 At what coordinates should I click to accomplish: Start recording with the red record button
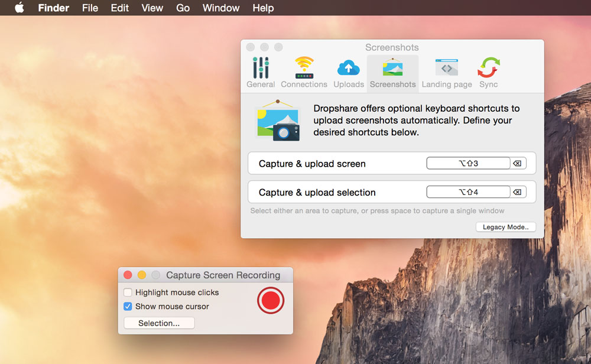click(271, 300)
